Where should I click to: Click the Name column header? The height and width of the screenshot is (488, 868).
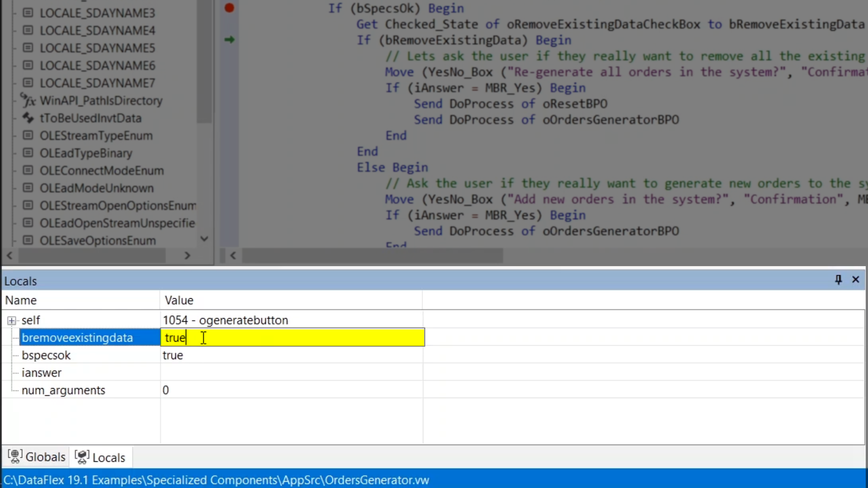point(21,300)
